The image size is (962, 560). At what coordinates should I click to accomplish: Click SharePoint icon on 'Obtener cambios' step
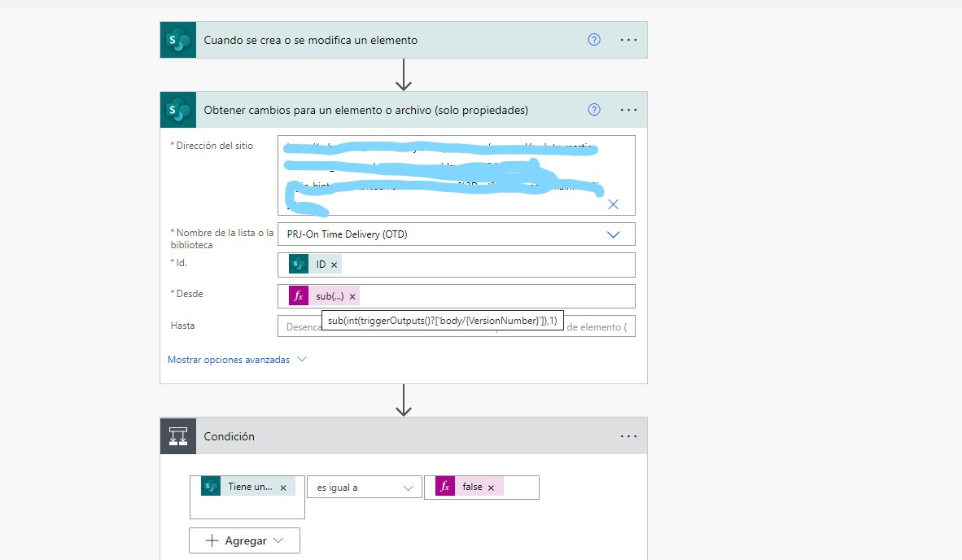coord(178,111)
